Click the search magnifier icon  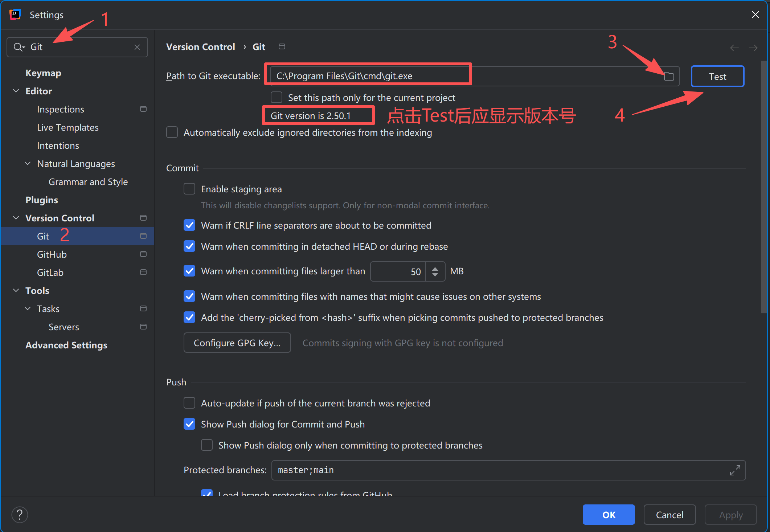(18, 47)
